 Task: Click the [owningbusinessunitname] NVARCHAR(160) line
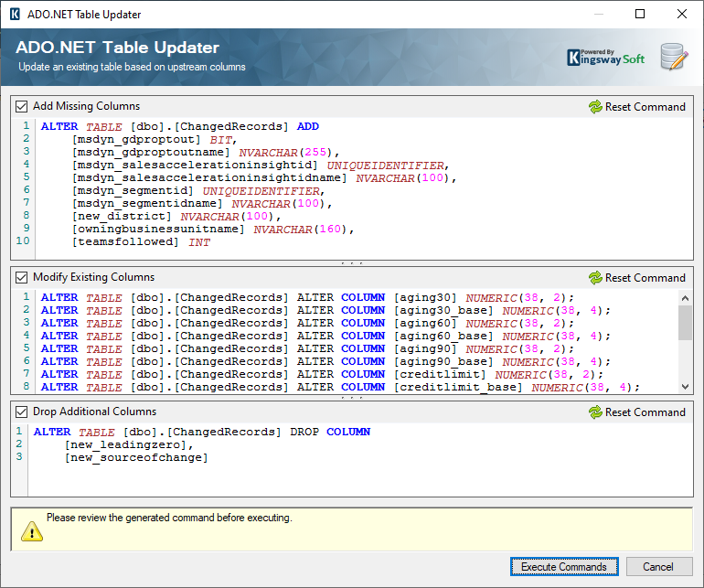tap(213, 230)
